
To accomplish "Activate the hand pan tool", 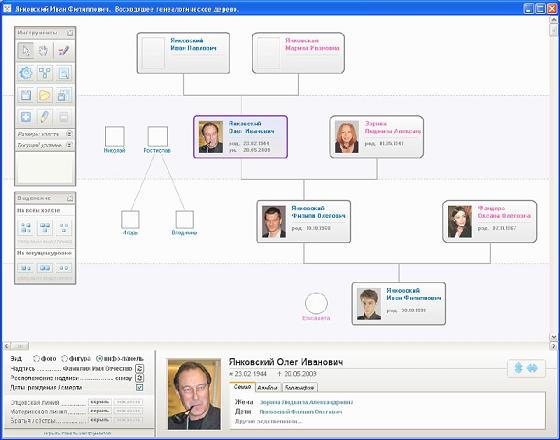I will click(43, 51).
